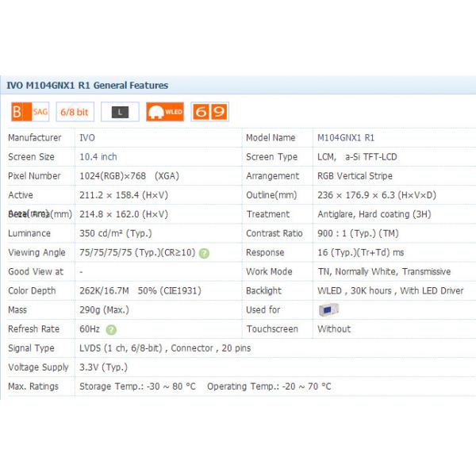Click the dark L landscape badge icon
Screen dimensions: 476x476
pyautogui.click(x=120, y=112)
